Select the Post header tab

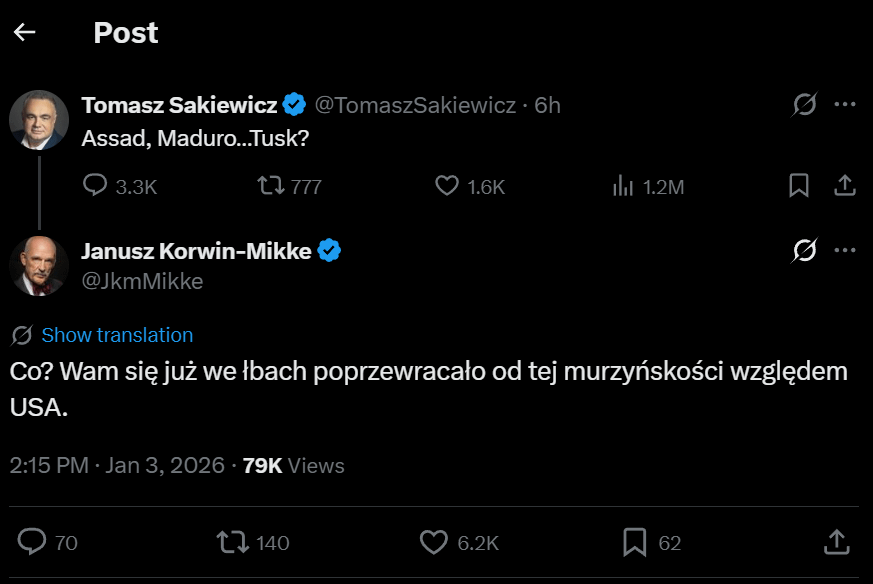pos(125,32)
